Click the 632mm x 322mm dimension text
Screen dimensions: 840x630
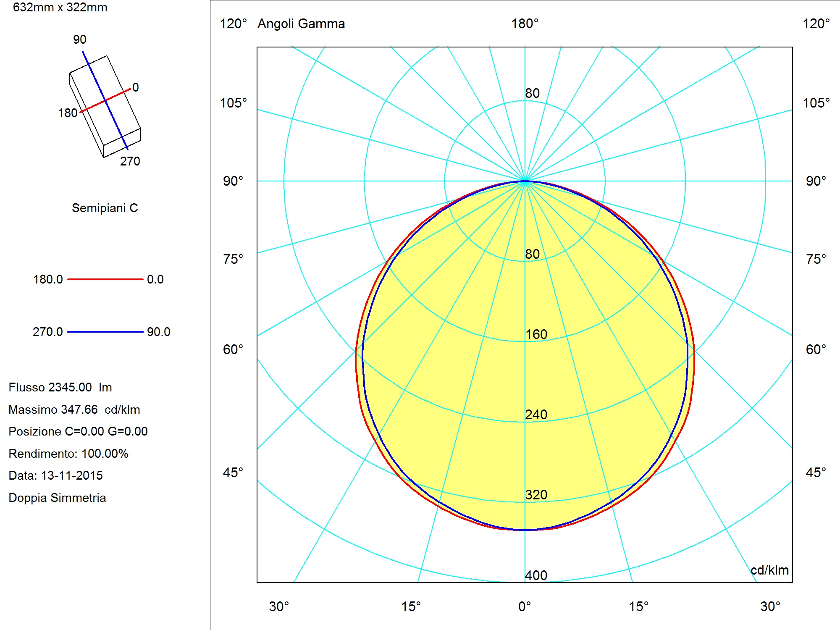point(60,8)
